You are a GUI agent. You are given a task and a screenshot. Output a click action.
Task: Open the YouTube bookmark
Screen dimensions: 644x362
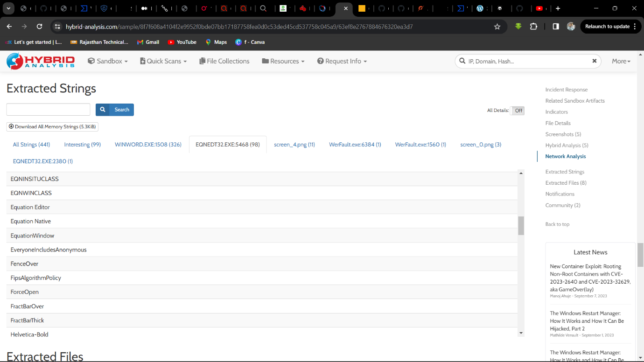click(182, 42)
